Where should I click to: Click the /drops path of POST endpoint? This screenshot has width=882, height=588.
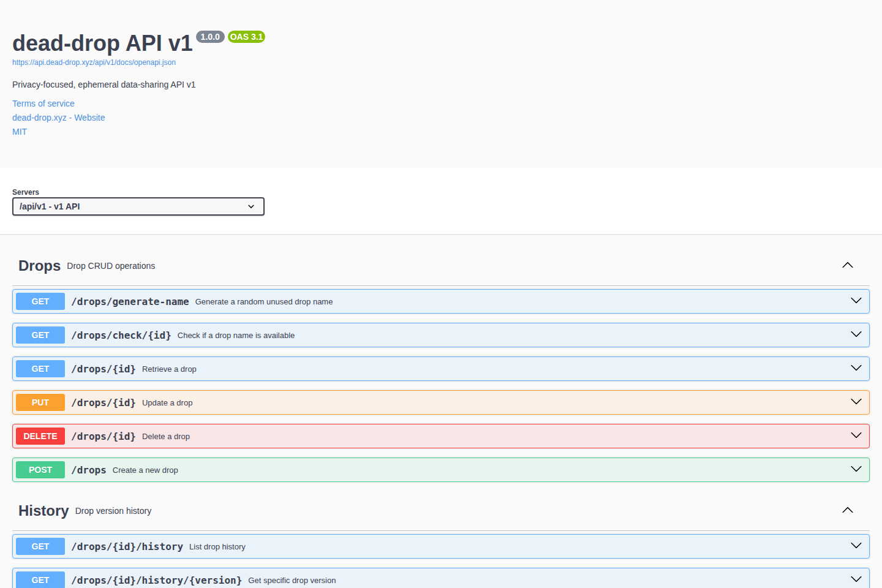tap(89, 470)
